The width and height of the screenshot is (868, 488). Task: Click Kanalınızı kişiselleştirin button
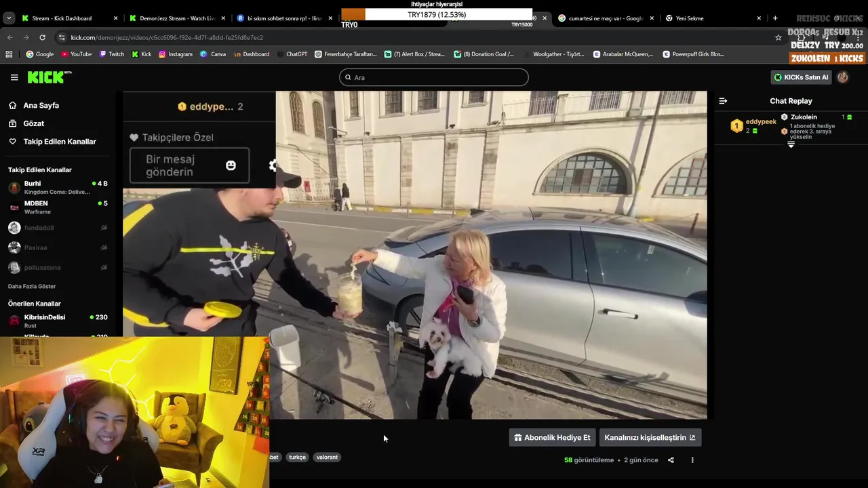click(x=650, y=438)
